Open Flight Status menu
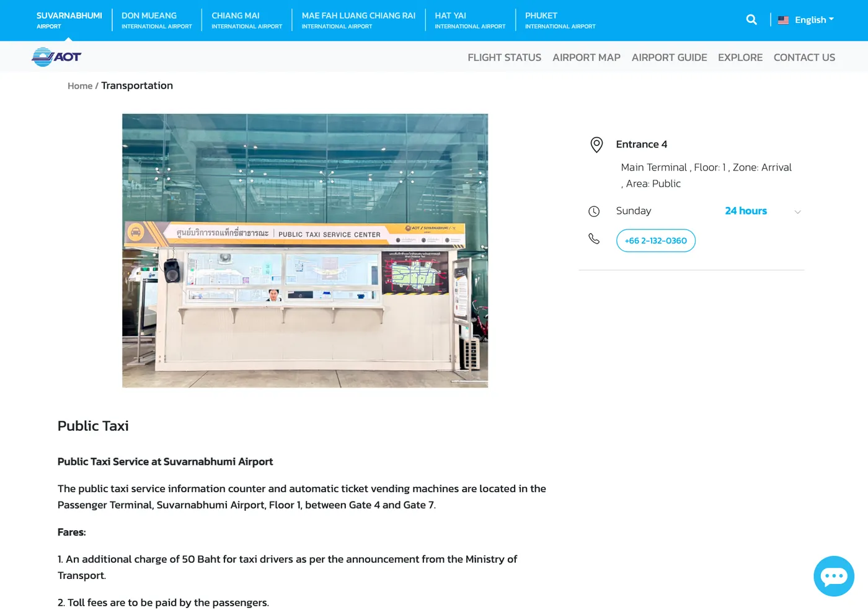This screenshot has width=868, height=610. click(505, 57)
